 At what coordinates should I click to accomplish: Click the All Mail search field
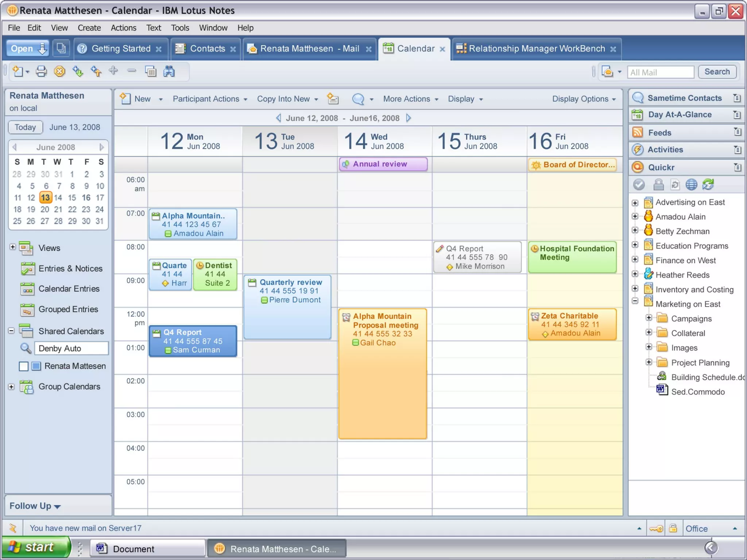point(661,72)
